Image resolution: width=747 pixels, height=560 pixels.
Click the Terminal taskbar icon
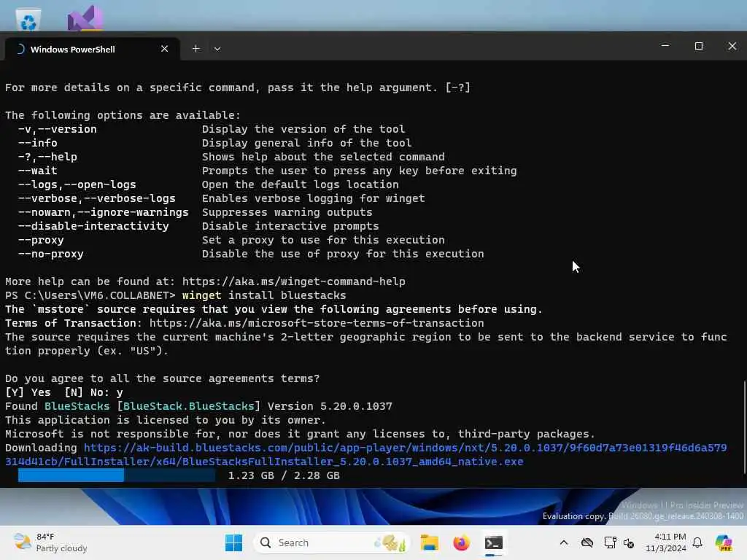click(494, 542)
